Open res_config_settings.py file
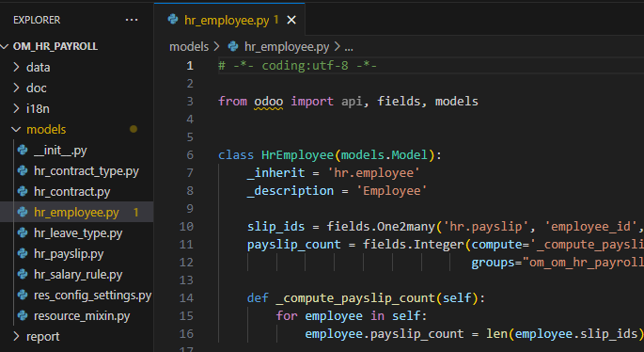Viewport: 644px width, 352px height. point(92,295)
